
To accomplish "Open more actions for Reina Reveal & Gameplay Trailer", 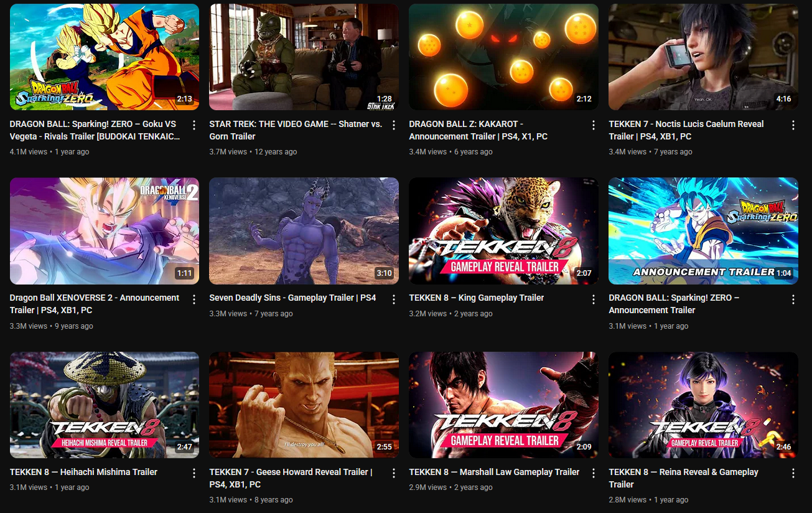I will pyautogui.click(x=793, y=473).
